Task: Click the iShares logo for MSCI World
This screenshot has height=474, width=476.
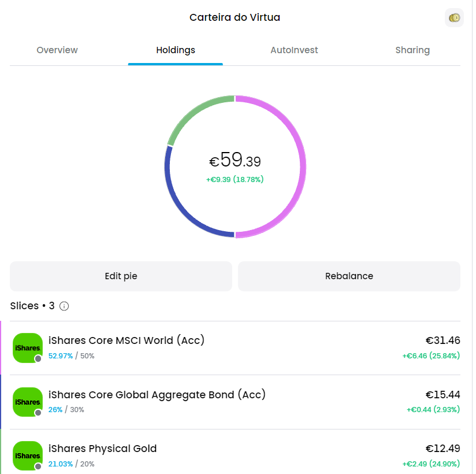Action: tap(28, 347)
